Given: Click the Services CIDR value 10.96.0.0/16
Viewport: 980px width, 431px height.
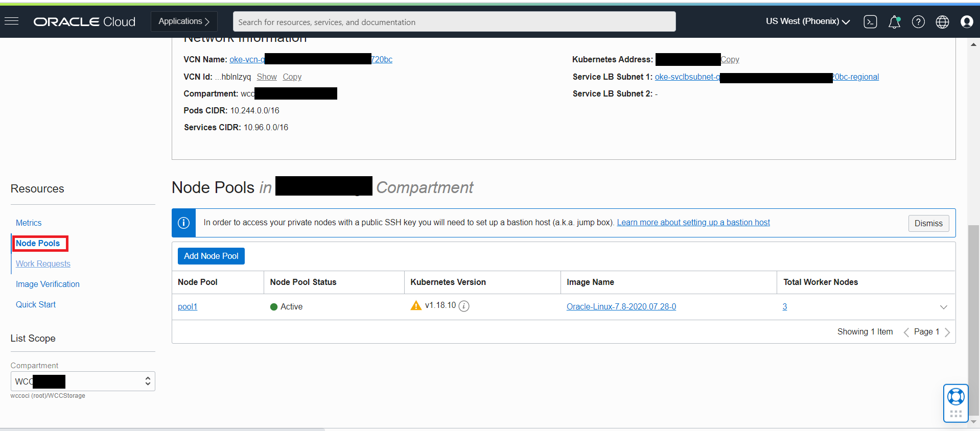Looking at the screenshot, I should pos(266,127).
